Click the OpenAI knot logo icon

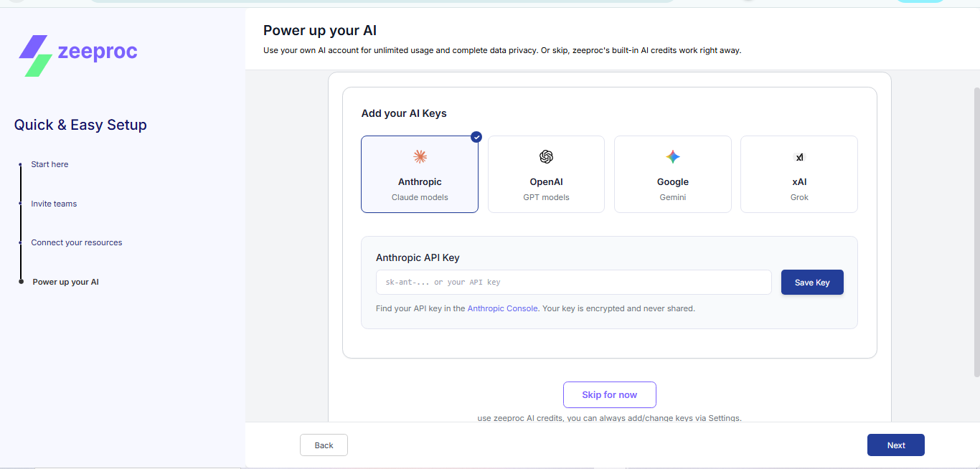click(x=546, y=157)
